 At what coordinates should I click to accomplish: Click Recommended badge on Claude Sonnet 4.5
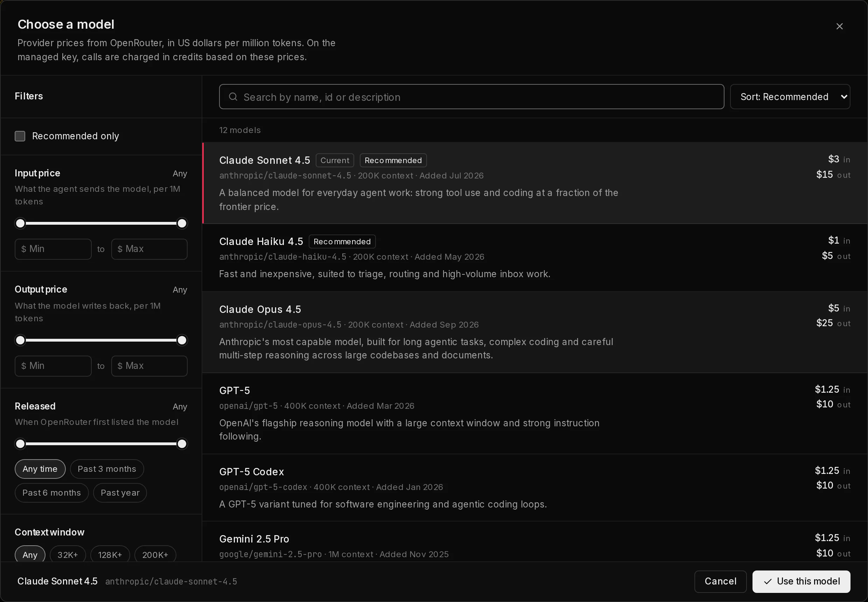click(x=393, y=160)
